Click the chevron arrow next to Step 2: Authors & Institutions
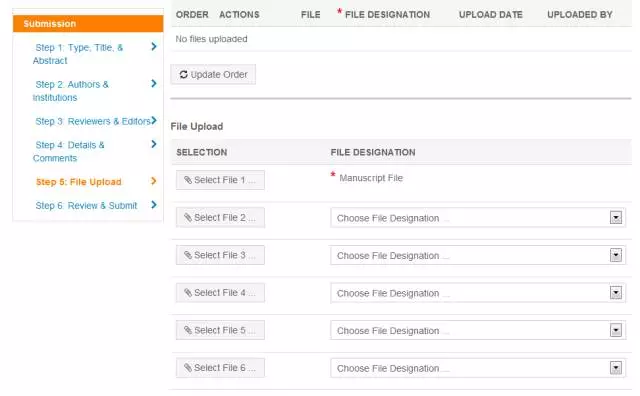 (x=154, y=83)
